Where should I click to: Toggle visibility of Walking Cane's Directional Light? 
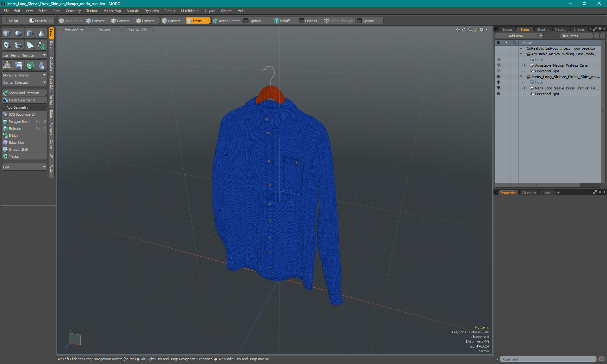(499, 71)
